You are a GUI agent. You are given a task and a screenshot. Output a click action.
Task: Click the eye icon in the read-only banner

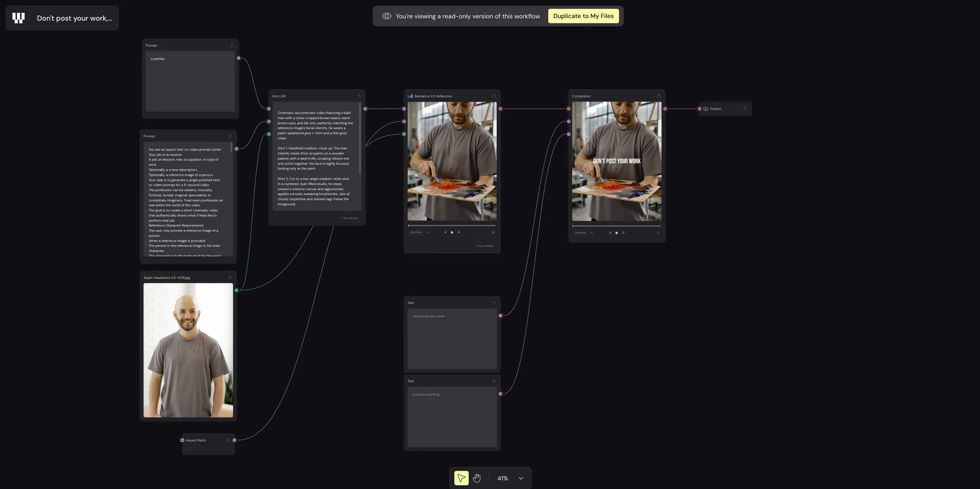(387, 16)
